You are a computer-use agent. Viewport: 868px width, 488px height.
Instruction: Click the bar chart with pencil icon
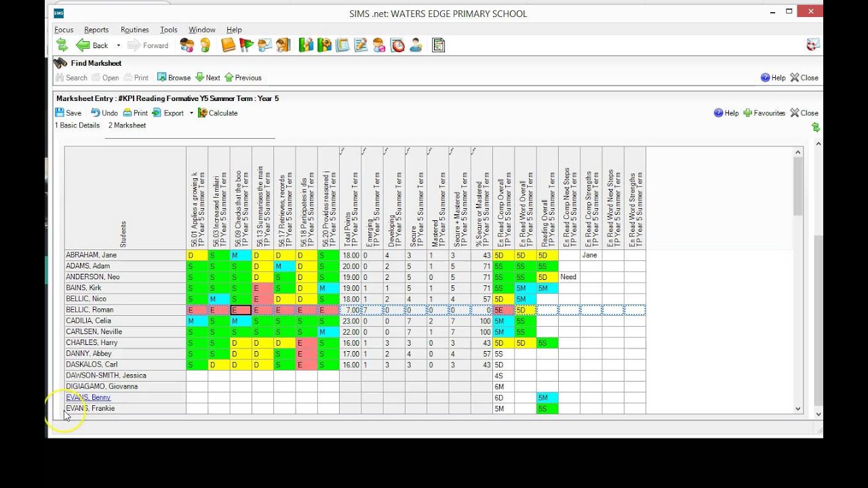click(307, 45)
